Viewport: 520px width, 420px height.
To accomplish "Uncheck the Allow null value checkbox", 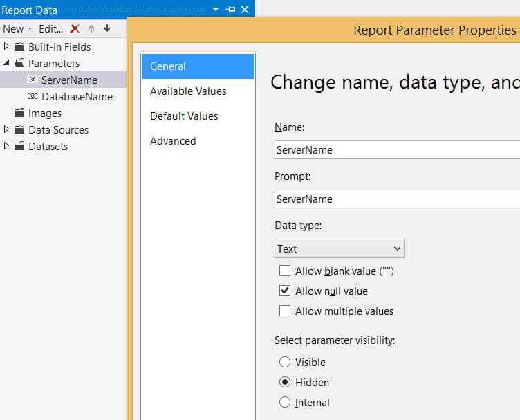I will pos(285,291).
